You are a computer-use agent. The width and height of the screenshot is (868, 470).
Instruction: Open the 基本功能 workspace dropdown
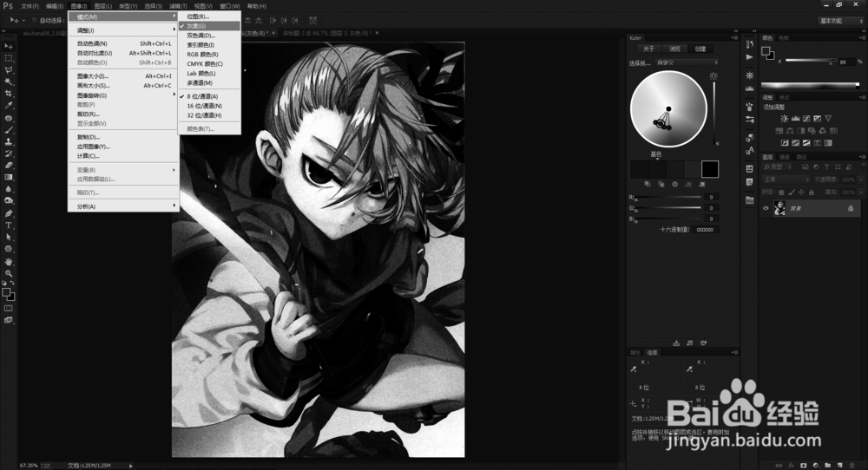[841, 21]
